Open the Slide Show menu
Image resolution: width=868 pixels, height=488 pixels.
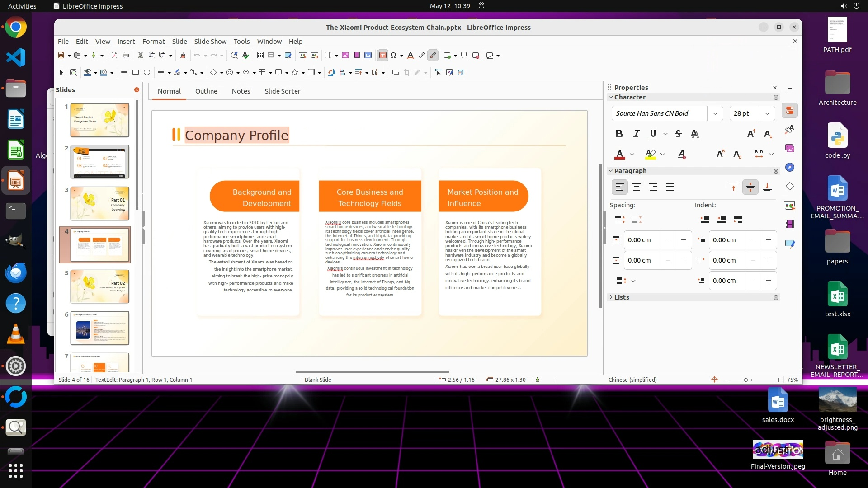(210, 42)
